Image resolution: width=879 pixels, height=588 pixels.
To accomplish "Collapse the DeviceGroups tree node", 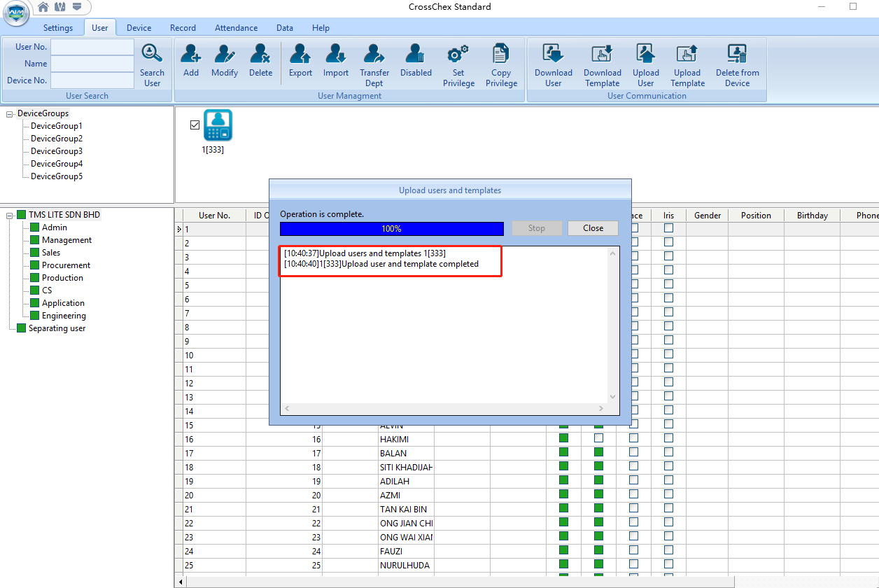I will coord(10,114).
